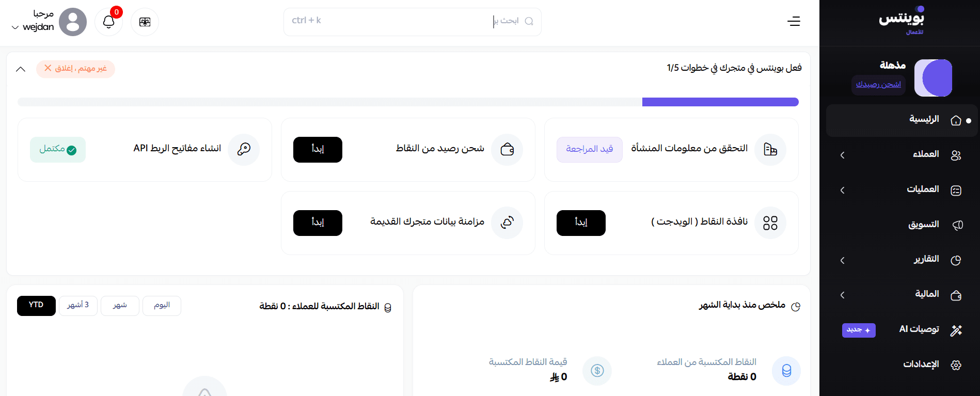Viewport: 980px width, 396px height.
Task: Click إبدأ on شحن رصيد من النقاط
Action: pos(318,150)
